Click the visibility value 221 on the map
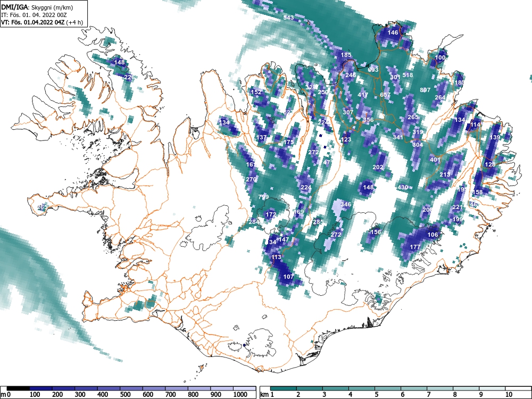 point(458,207)
